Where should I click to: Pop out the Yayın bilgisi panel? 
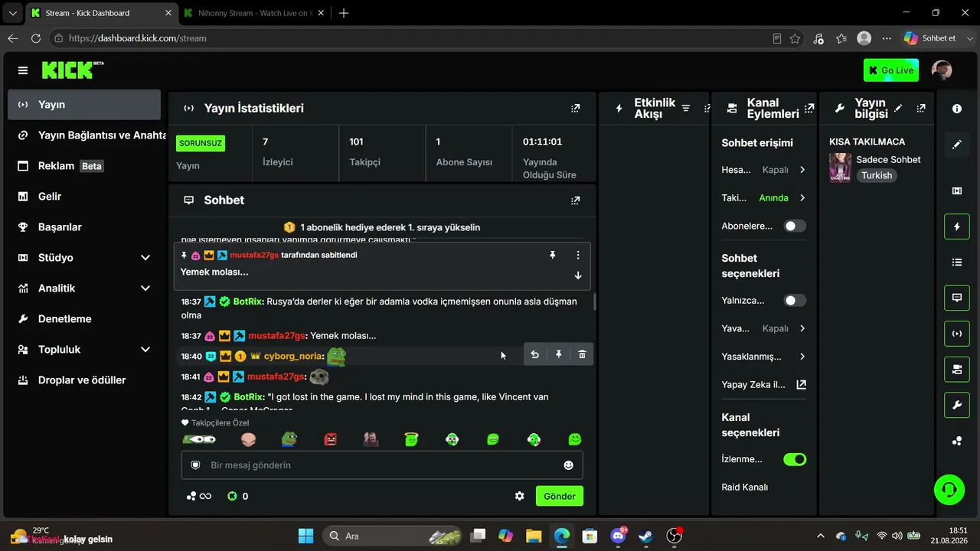pos(921,109)
